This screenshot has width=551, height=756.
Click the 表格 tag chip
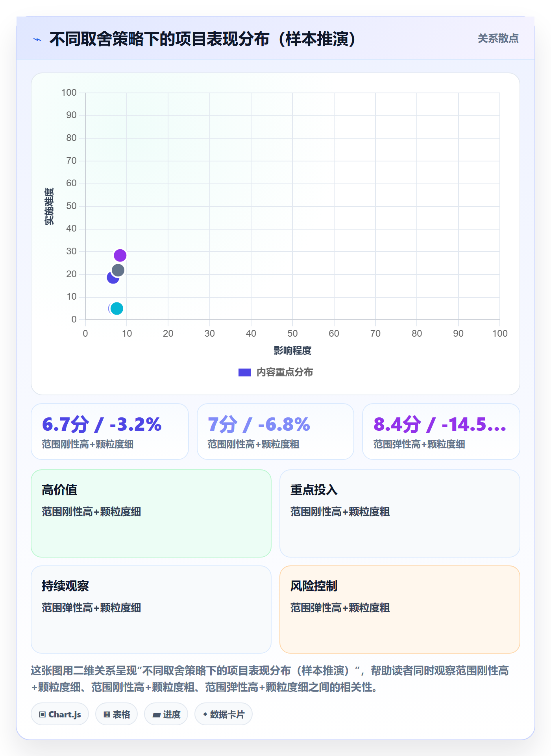pyautogui.click(x=116, y=714)
